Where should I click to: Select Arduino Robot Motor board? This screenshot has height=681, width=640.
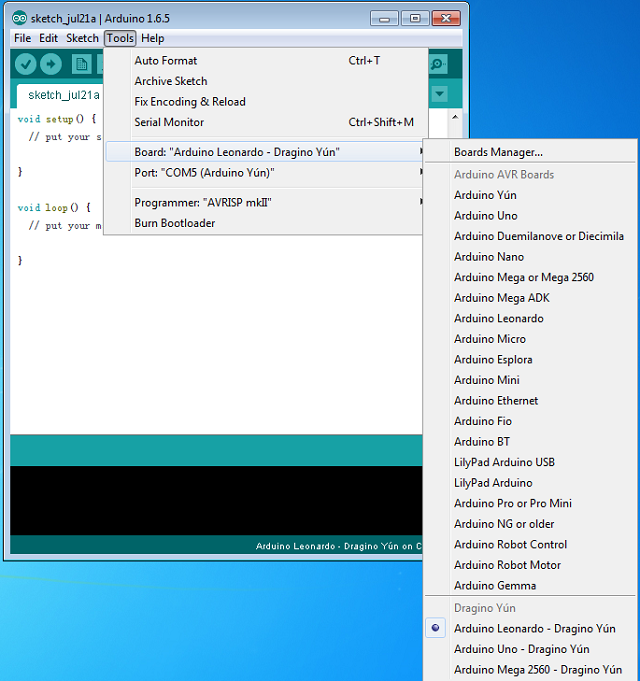point(530,565)
